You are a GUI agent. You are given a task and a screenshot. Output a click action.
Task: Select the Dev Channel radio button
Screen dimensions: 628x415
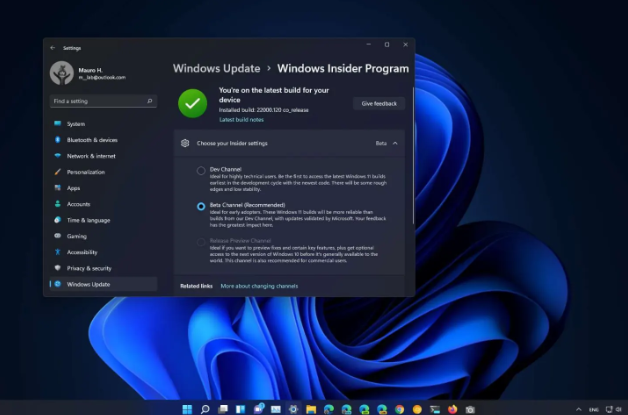click(201, 171)
